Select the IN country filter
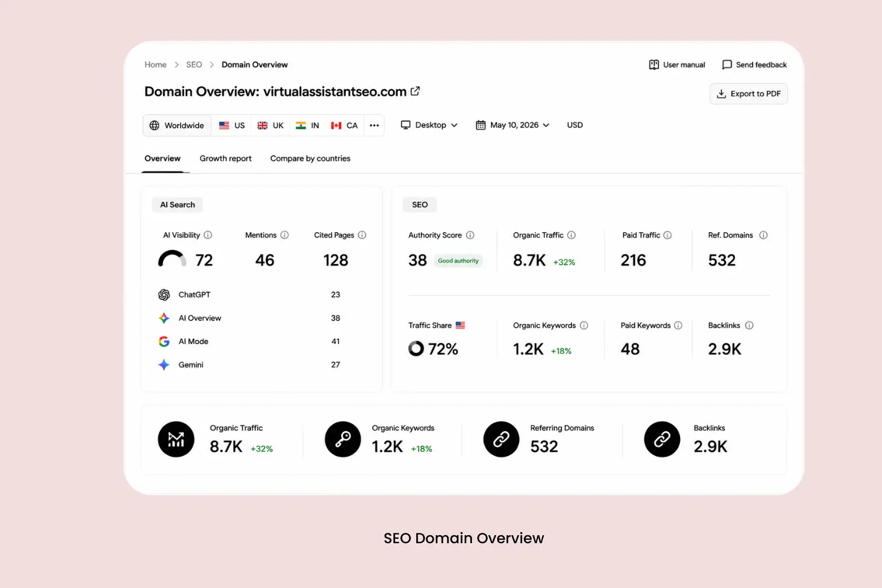The image size is (882, 588). [307, 125]
